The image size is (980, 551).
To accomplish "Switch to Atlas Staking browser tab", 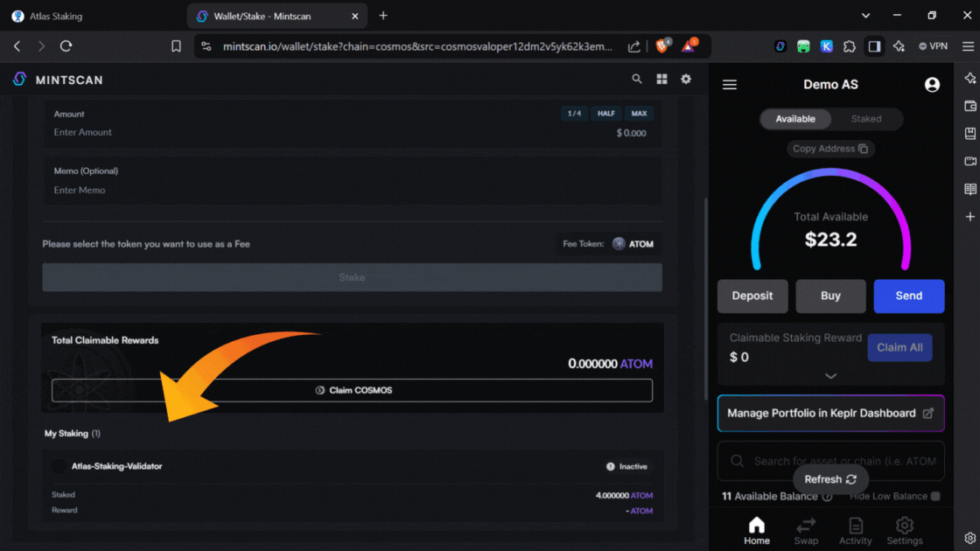I will pos(87,16).
